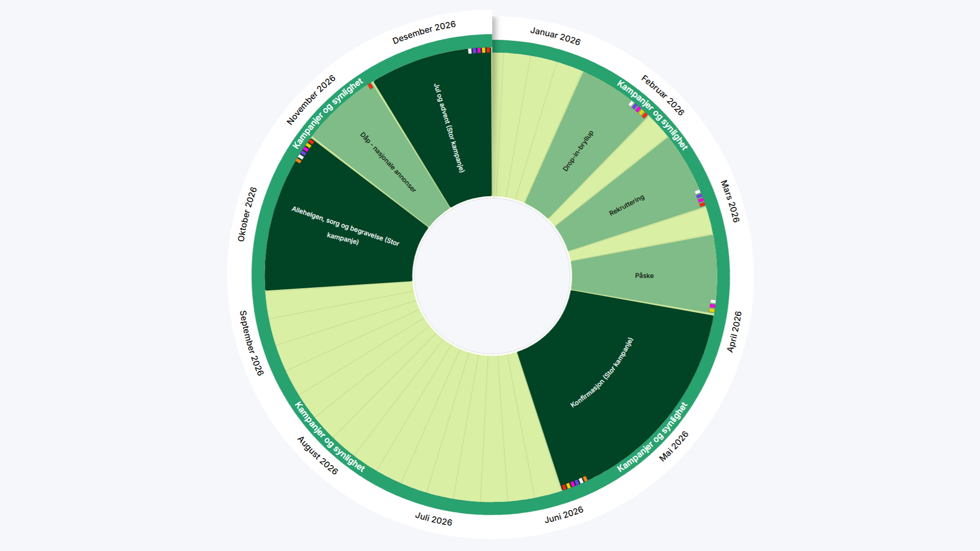Select the Konfirmasjon (Stor kampanje) segment

coord(602,373)
